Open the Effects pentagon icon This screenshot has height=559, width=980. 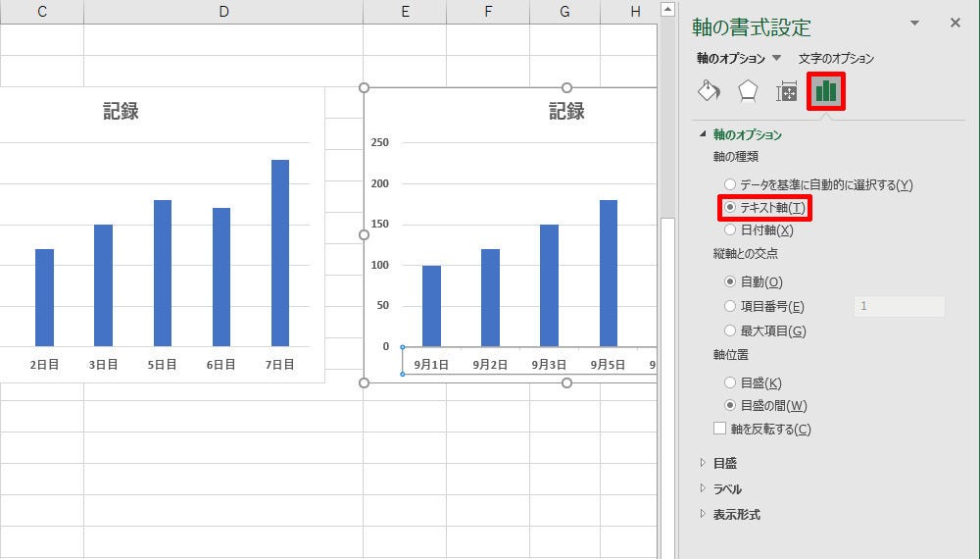(748, 91)
